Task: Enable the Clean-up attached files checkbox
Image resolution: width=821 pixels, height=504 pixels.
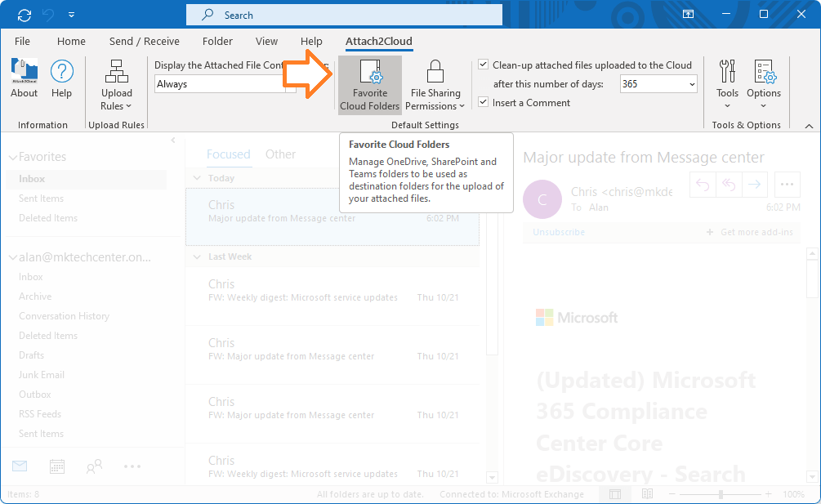Action: (483, 64)
